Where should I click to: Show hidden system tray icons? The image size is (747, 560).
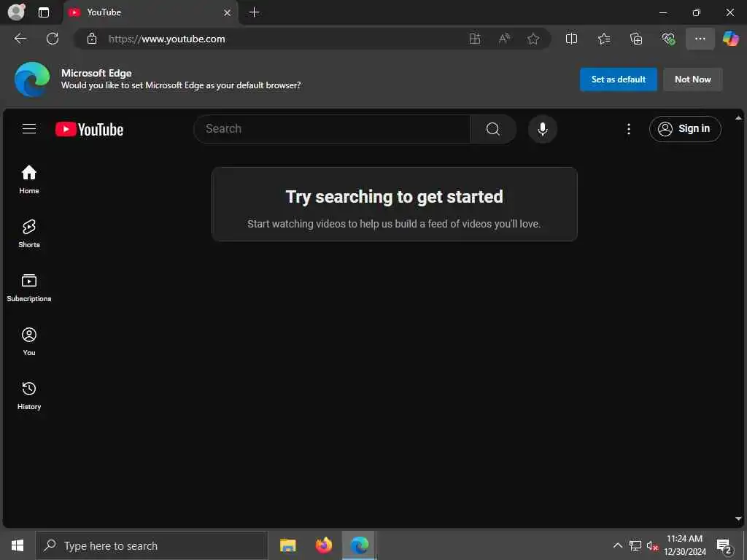point(617,545)
